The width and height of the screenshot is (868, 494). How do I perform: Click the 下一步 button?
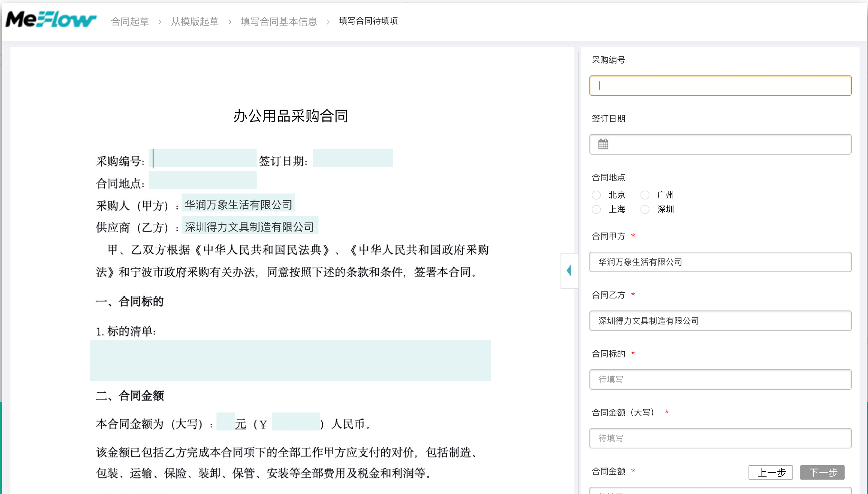coord(822,472)
